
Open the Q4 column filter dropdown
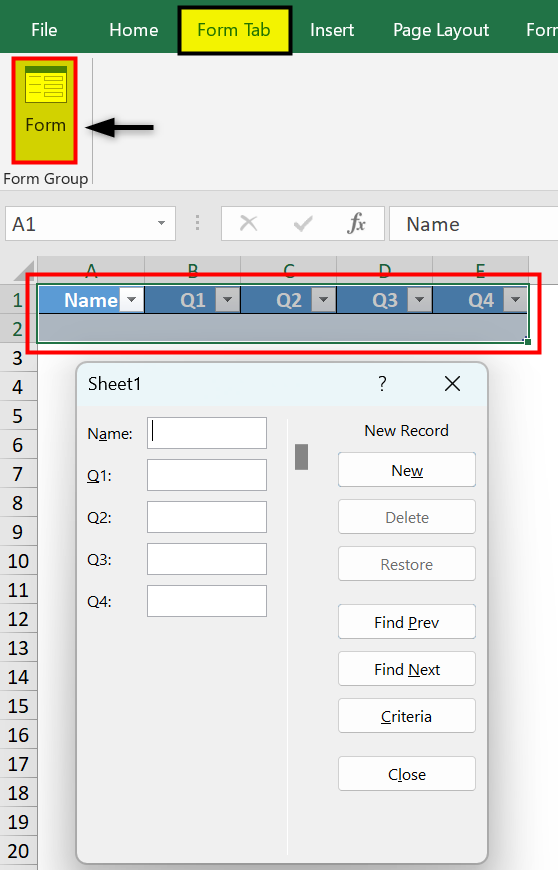[x=516, y=300]
